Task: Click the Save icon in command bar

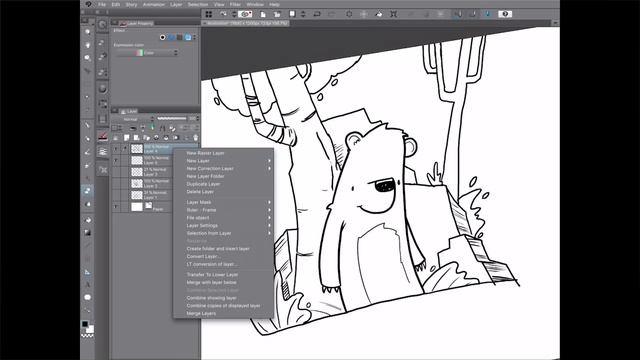Action: tap(292, 14)
